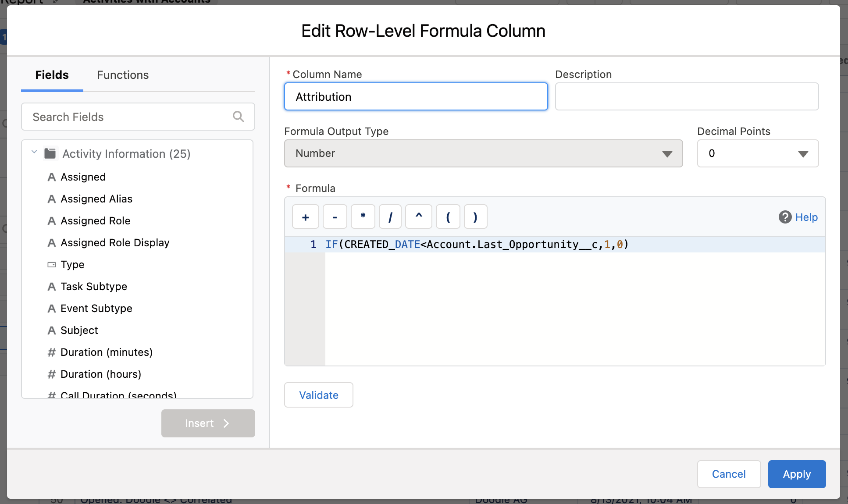Click the search magnifier icon in Search Fields
The image size is (848, 504).
click(238, 117)
